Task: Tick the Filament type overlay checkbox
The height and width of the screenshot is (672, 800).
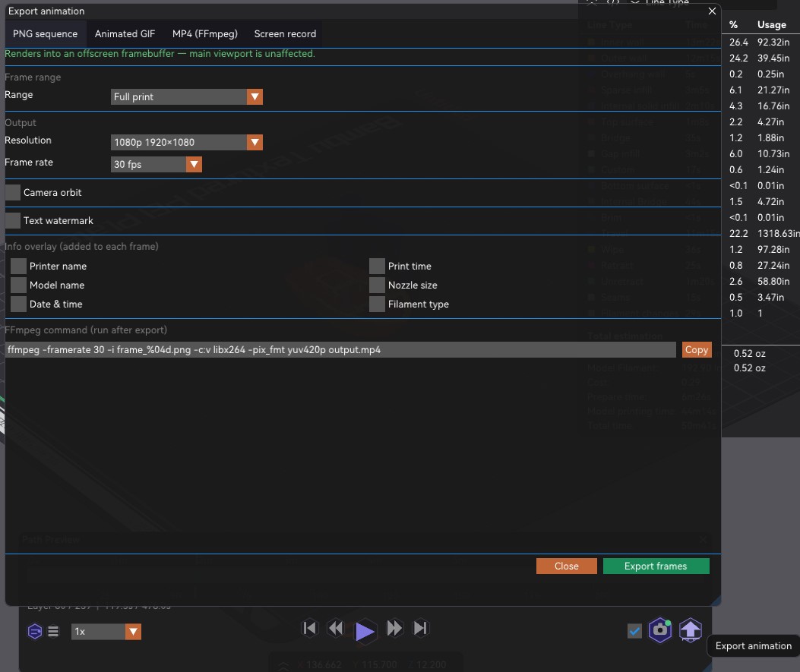Action: click(377, 304)
